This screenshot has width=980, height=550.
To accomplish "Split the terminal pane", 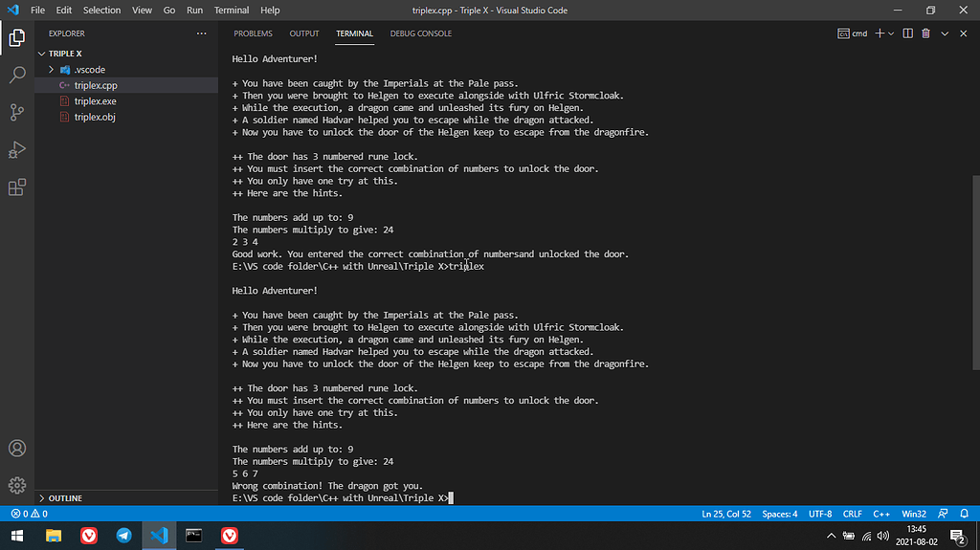I will click(x=907, y=33).
